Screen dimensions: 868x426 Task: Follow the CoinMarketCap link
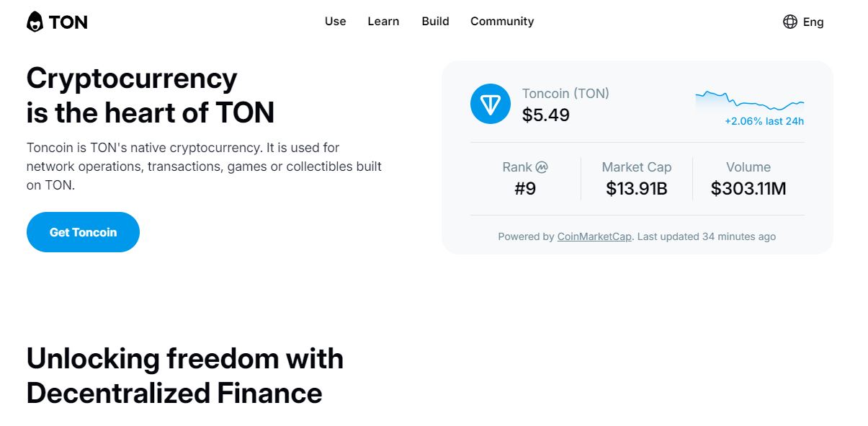(594, 236)
